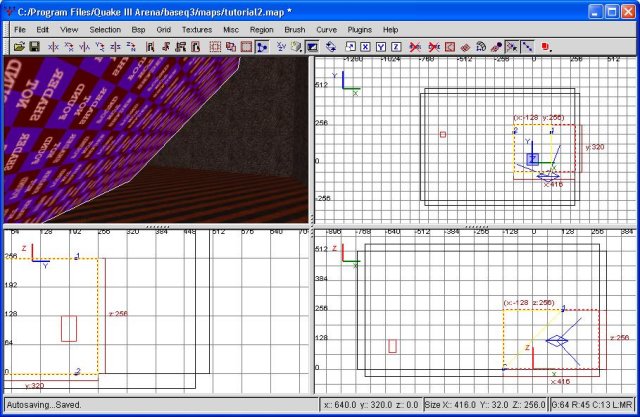
Task: Open the Edit menu
Action: tap(42, 30)
